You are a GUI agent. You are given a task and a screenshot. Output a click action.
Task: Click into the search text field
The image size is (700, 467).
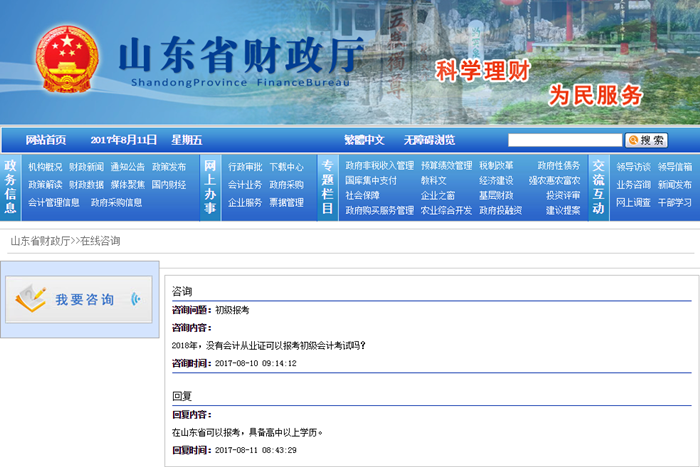coord(564,140)
